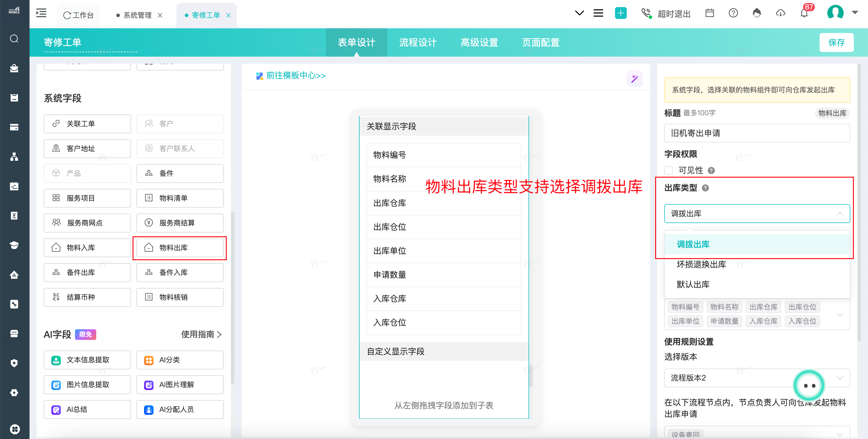
Task: Expand the 流程版本2 version dropdown
Action: [757, 378]
